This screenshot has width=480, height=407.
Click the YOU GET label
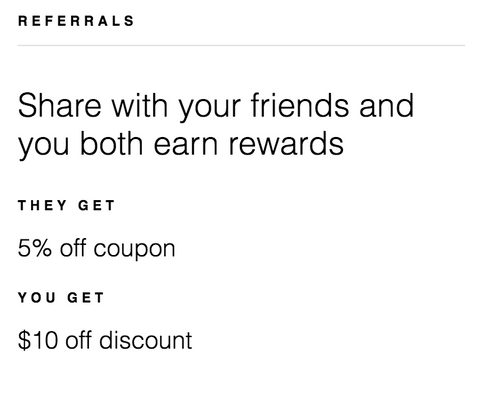pyautogui.click(x=61, y=298)
